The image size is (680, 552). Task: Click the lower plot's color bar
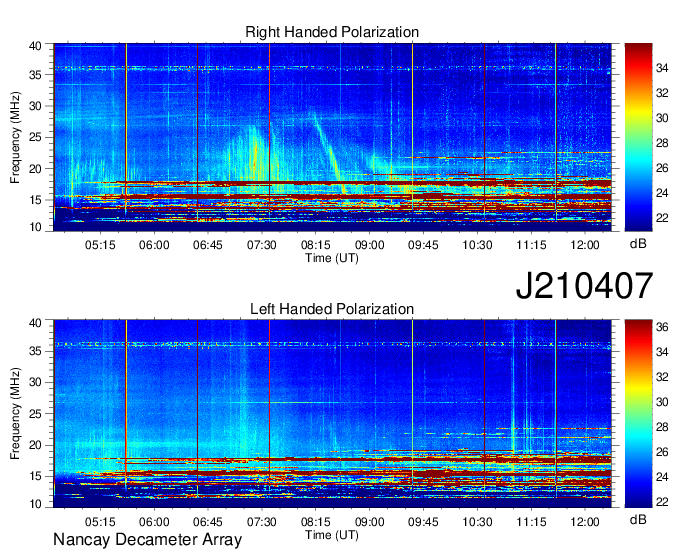pos(638,413)
